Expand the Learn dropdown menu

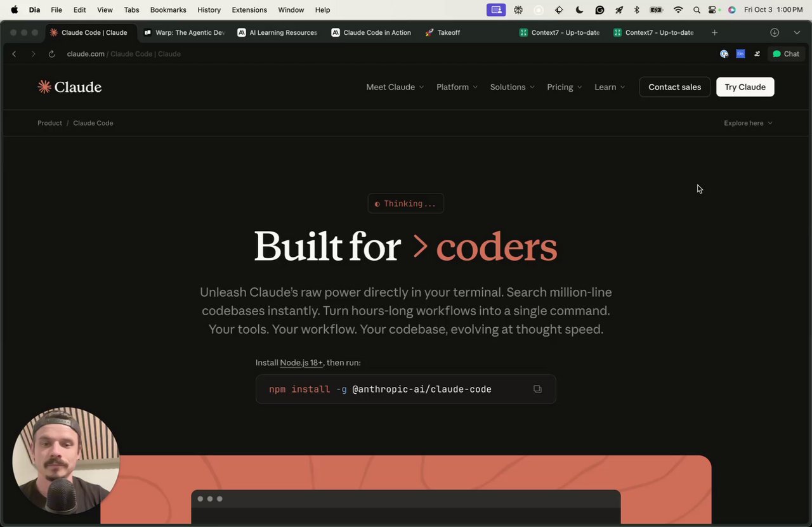point(610,87)
